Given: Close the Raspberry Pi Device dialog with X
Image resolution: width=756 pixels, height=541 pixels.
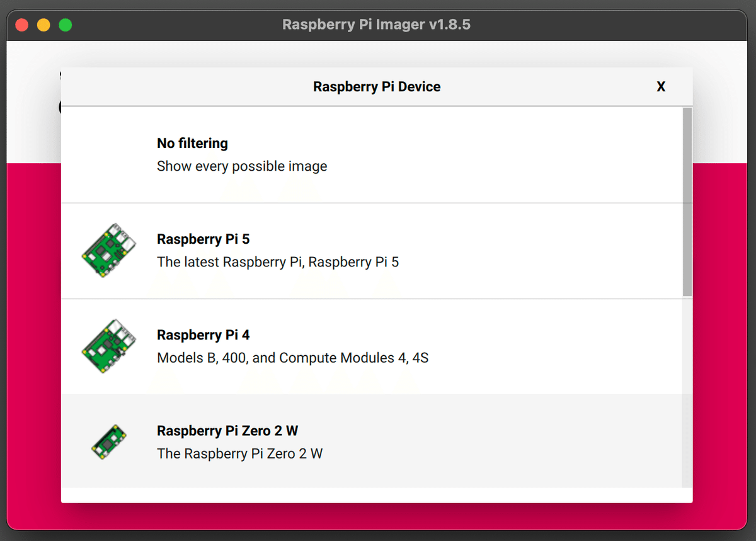Looking at the screenshot, I should coord(661,87).
